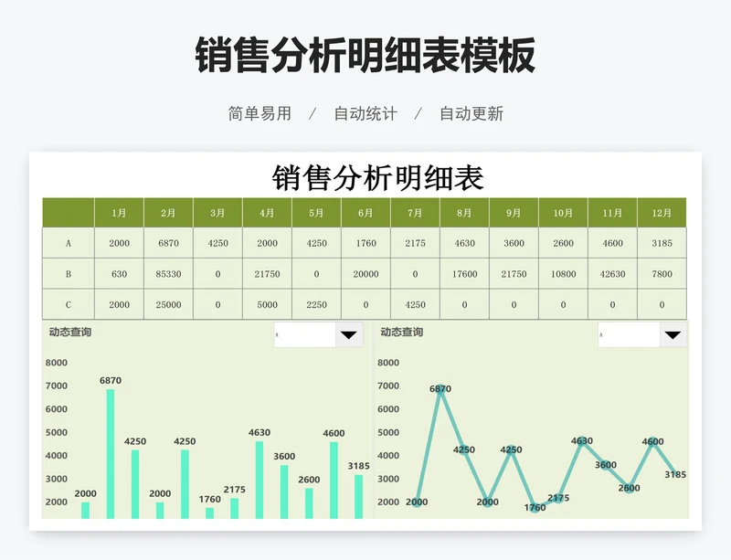The height and width of the screenshot is (560, 731).
Task: Click the row label C
Action: pos(69,304)
